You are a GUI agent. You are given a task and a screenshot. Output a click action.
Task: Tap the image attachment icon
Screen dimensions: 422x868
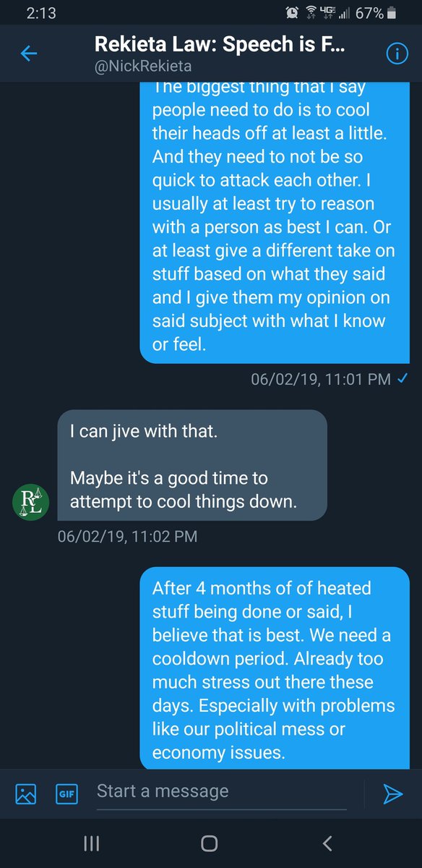[x=26, y=793]
